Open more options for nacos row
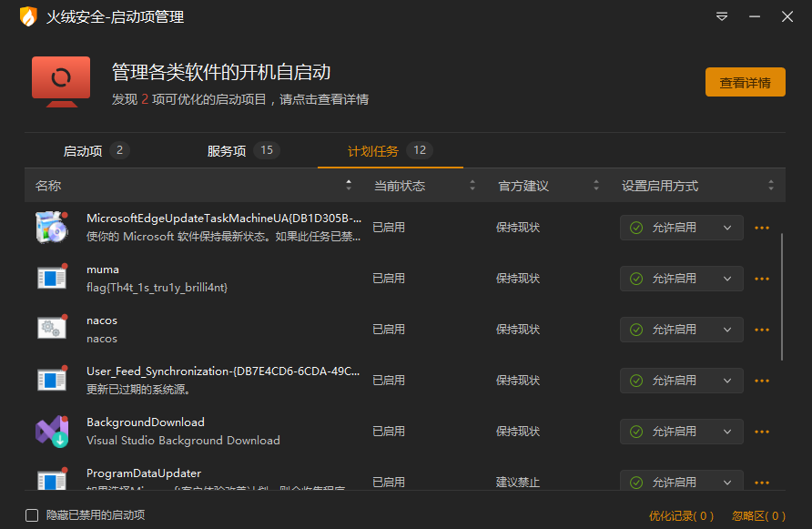The width and height of the screenshot is (812, 529). pyautogui.click(x=762, y=330)
